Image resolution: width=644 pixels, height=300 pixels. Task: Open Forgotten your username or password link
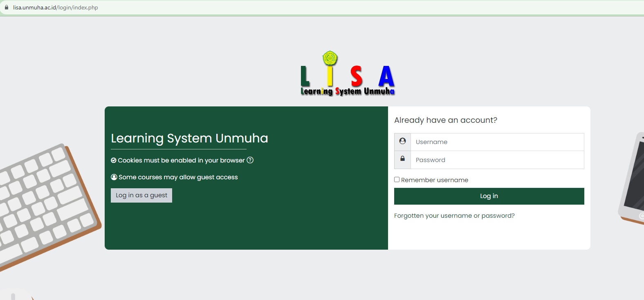tap(454, 216)
